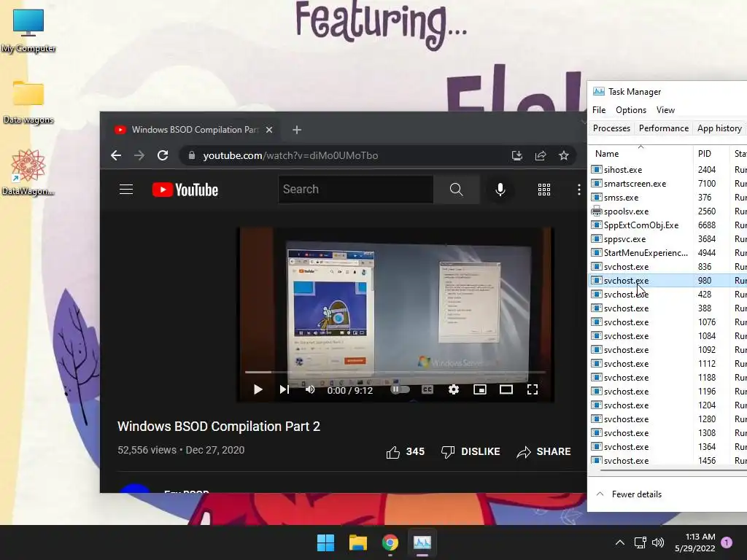
Task: Toggle the autoplay switch in the player
Action: pos(400,389)
